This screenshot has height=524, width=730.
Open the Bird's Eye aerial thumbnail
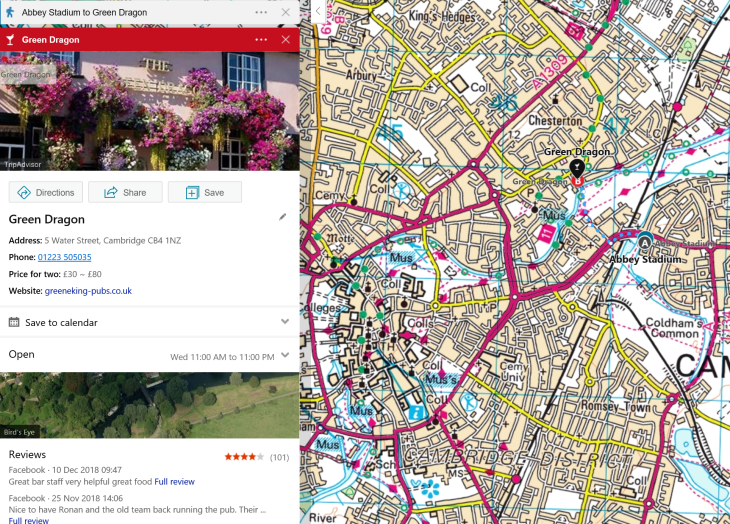(149, 405)
